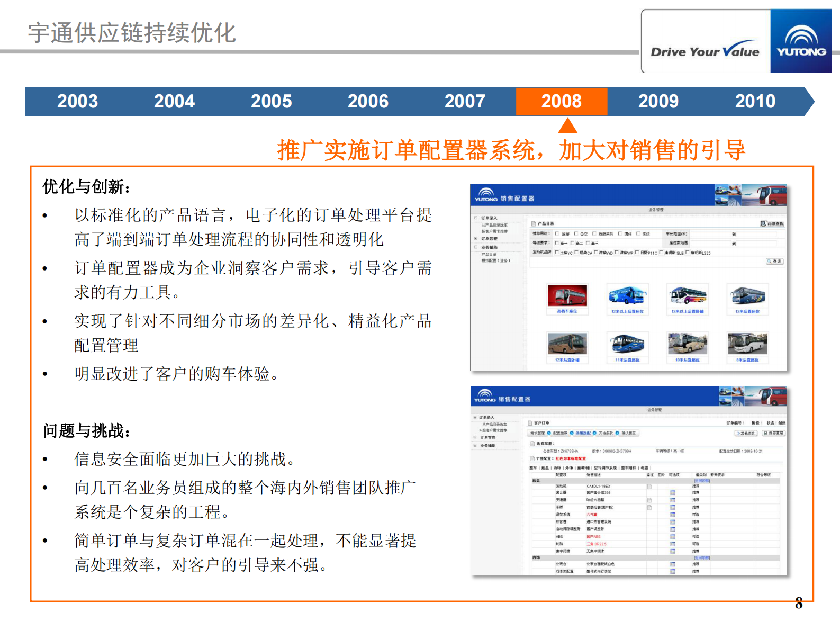Open options list icon in 悬架系统 row
Screen dimensions: 840x630
pyautogui.click(x=673, y=515)
